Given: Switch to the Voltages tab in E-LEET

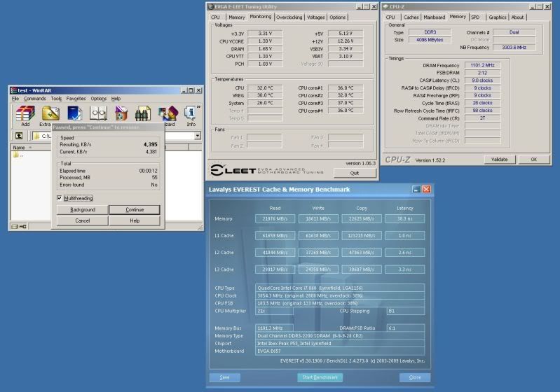Looking at the screenshot, I should pos(315,17).
